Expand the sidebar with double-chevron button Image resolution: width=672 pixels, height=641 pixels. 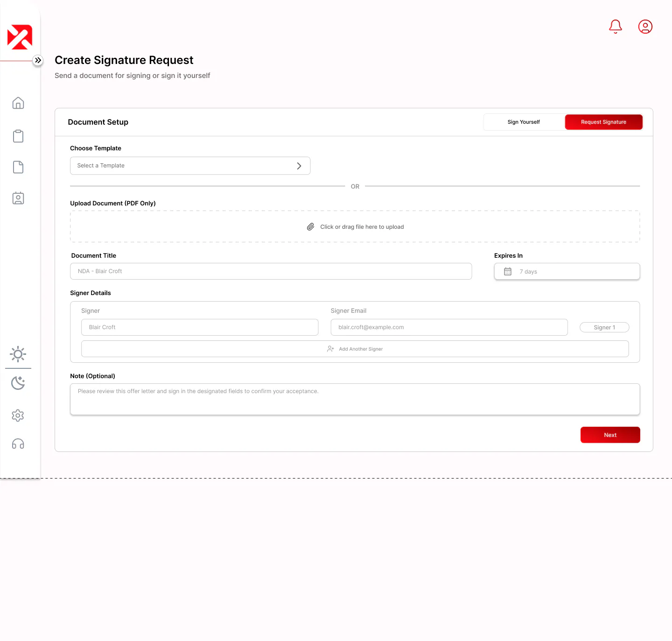(38, 60)
